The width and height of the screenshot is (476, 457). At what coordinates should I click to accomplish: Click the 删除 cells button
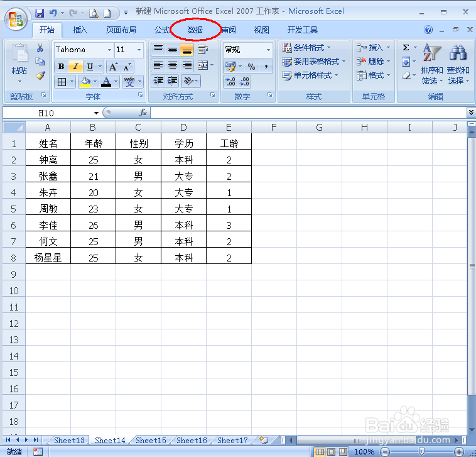coord(374,62)
